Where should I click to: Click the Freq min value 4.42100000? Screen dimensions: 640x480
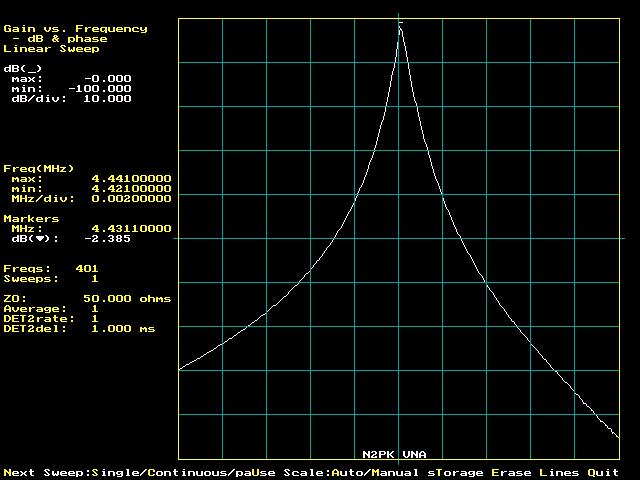click(131, 189)
